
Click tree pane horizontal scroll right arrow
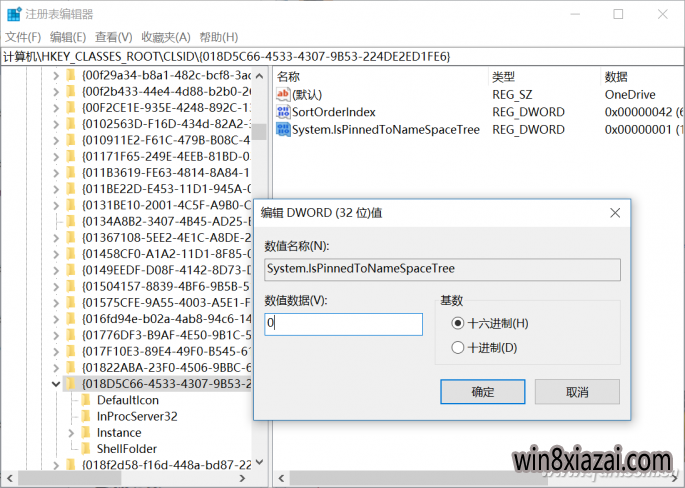(x=242, y=478)
